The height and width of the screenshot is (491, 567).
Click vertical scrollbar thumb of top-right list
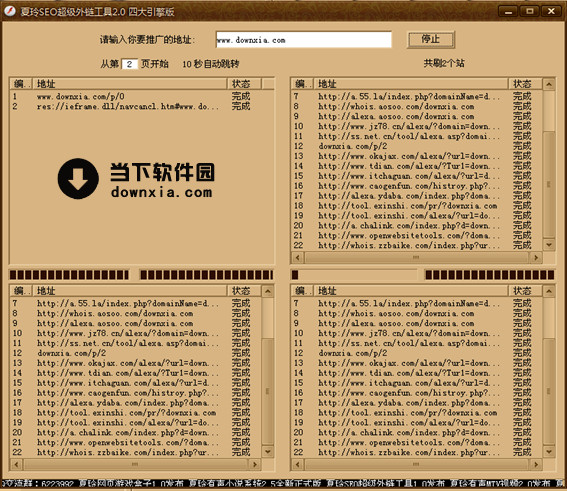[x=549, y=184]
